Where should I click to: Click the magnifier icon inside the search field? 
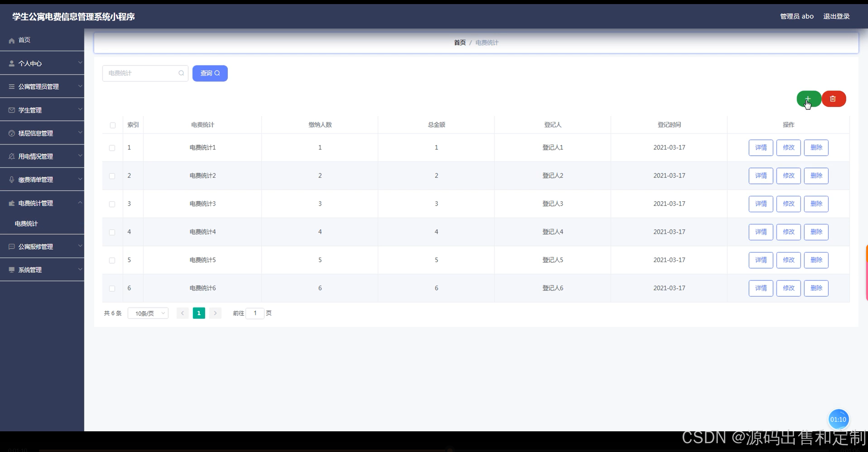coord(181,73)
